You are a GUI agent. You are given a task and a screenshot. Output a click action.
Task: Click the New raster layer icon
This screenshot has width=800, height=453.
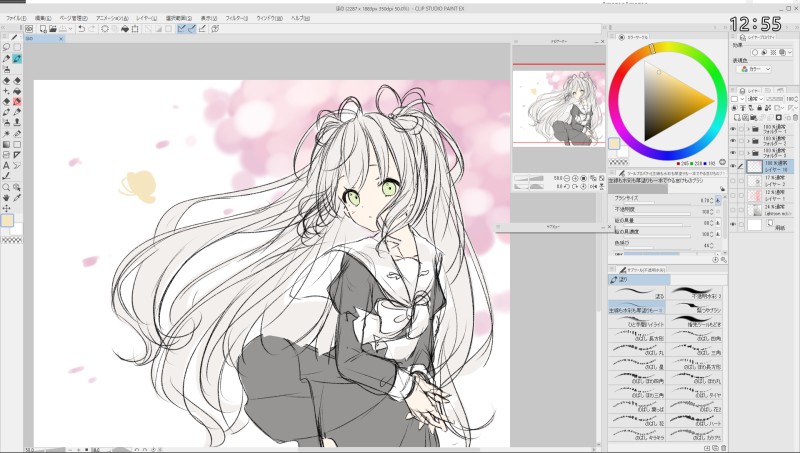tap(737, 117)
